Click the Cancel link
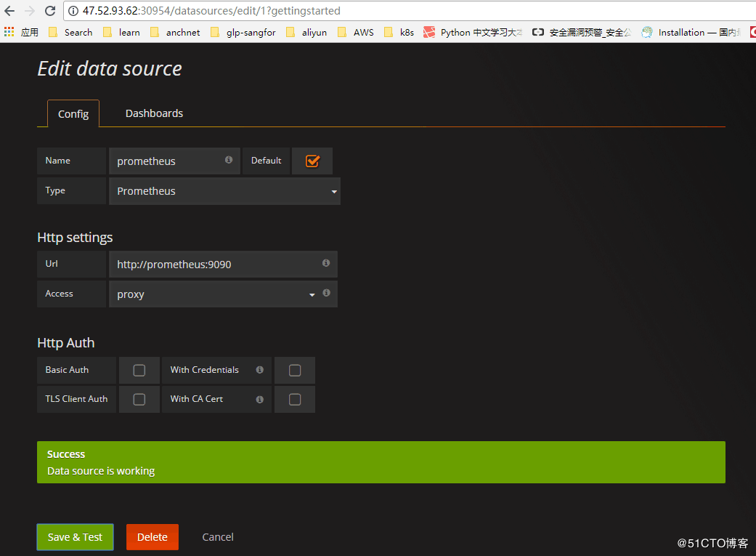The width and height of the screenshot is (756, 556). [218, 537]
